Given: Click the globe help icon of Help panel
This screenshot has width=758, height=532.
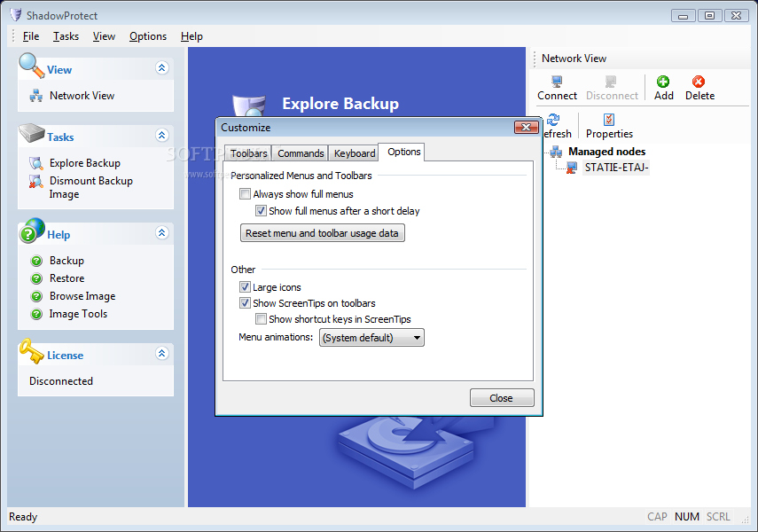Looking at the screenshot, I should tap(32, 231).
